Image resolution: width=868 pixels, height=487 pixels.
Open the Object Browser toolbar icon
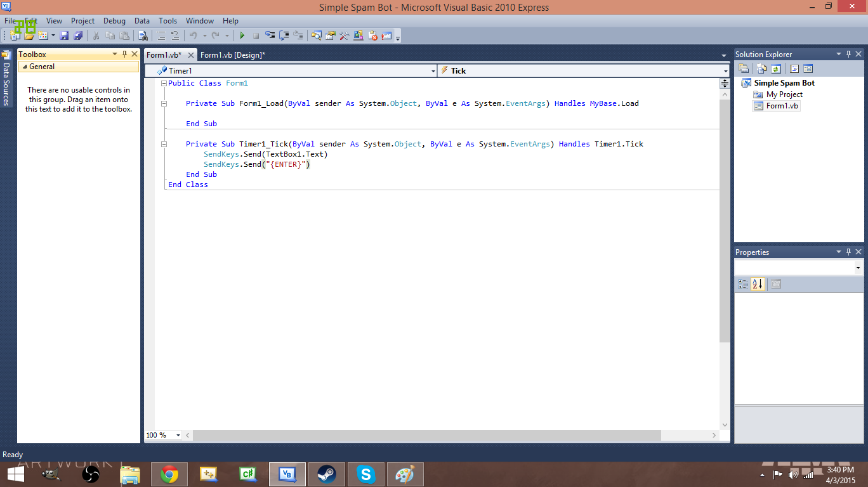(x=358, y=36)
